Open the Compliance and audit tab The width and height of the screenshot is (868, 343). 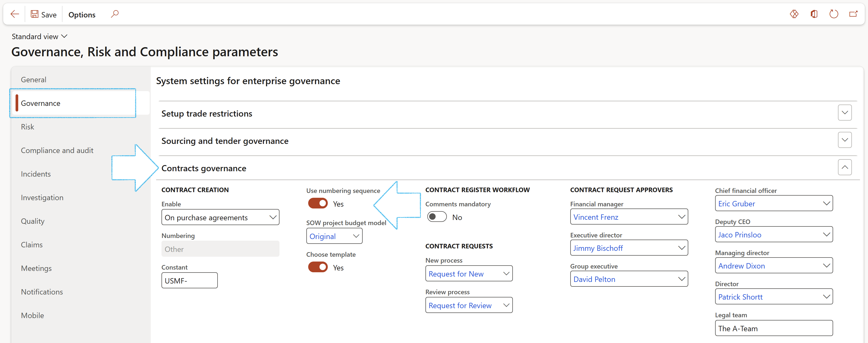tap(57, 150)
